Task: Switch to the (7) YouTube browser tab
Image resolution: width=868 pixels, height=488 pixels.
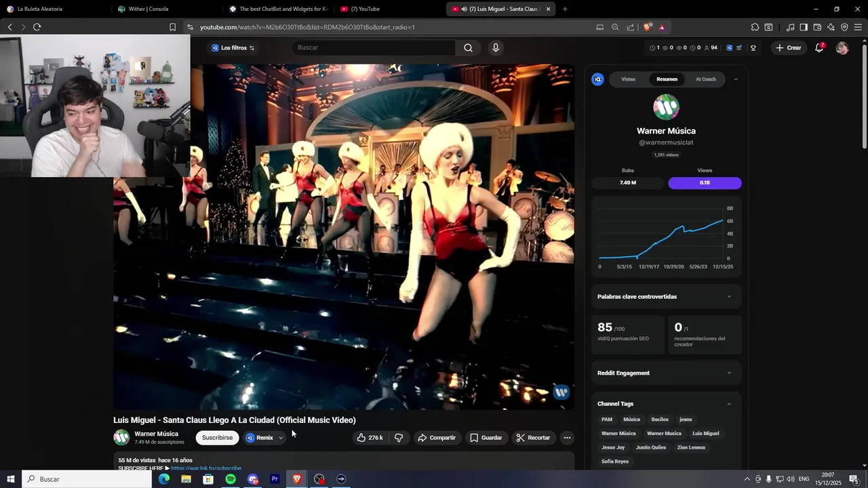Action: point(390,9)
